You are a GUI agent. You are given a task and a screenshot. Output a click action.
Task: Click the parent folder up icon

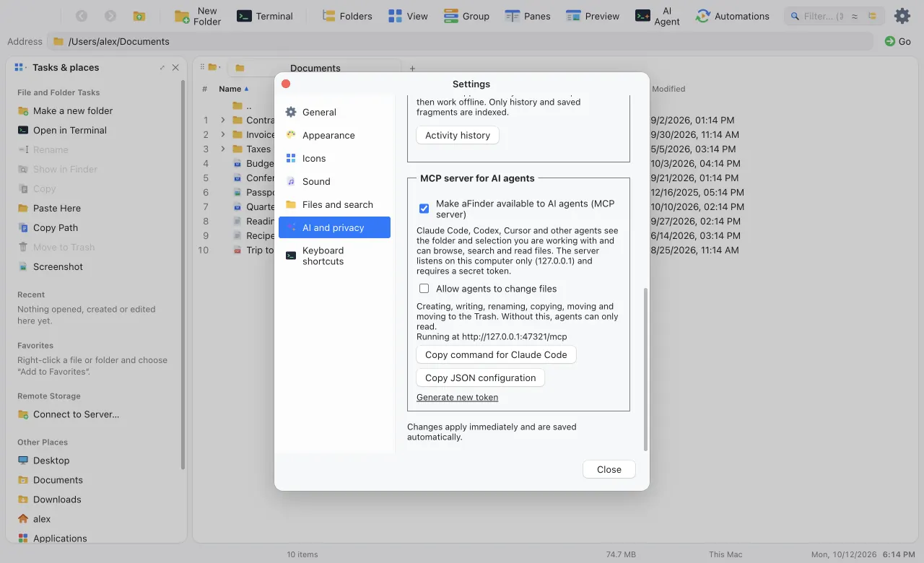pyautogui.click(x=139, y=16)
